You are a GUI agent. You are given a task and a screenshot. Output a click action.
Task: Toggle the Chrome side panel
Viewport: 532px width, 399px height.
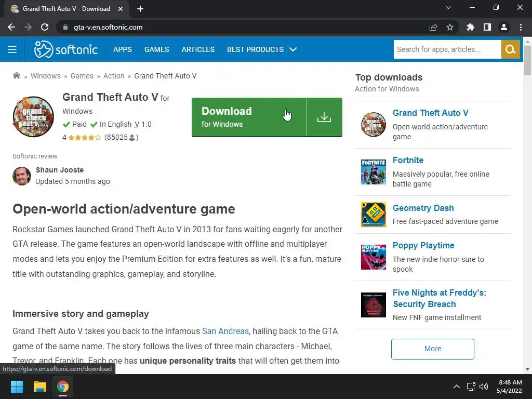[487, 27]
